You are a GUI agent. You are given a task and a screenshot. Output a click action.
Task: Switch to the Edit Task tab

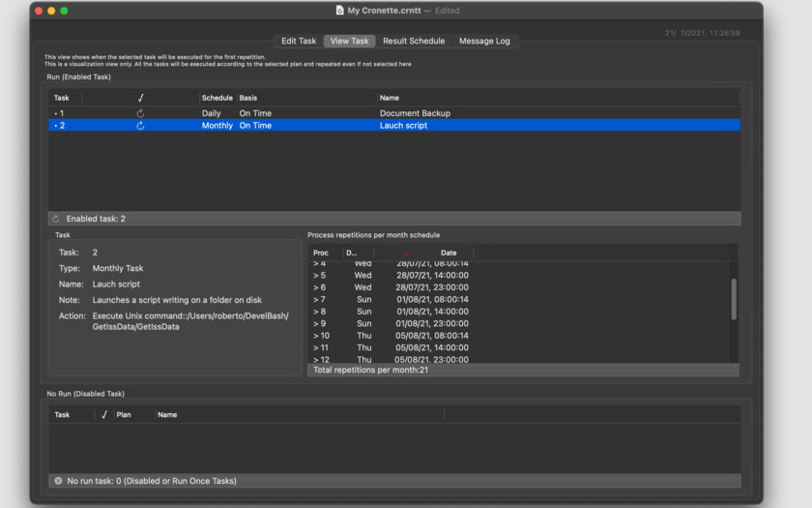click(x=299, y=41)
